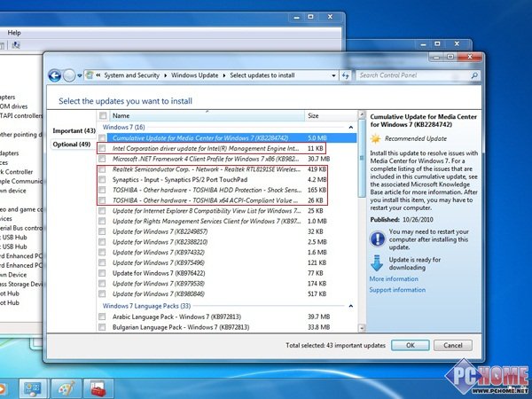The width and height of the screenshot is (532, 399).
Task: Check the TOSHIBA HDD Protection checkbox
Action: click(x=102, y=190)
